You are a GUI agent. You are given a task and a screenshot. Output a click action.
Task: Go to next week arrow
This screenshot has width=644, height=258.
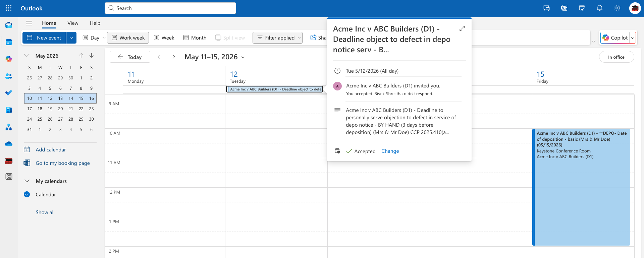(174, 57)
